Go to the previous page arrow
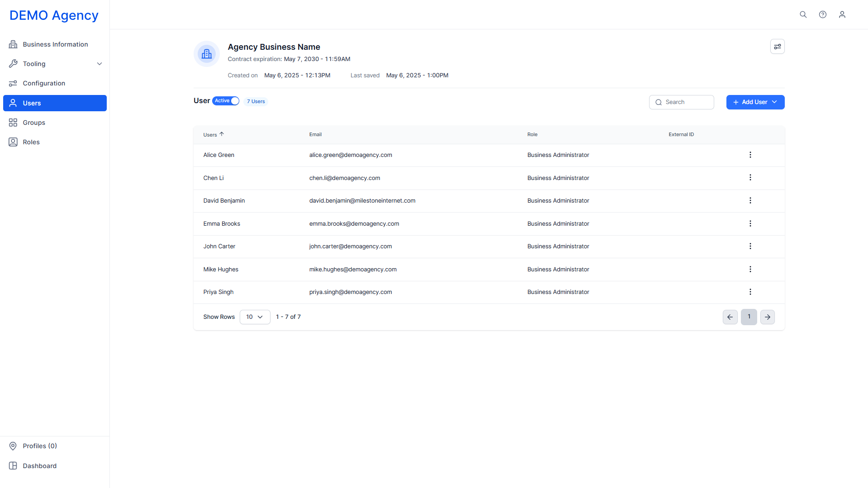 pos(730,317)
